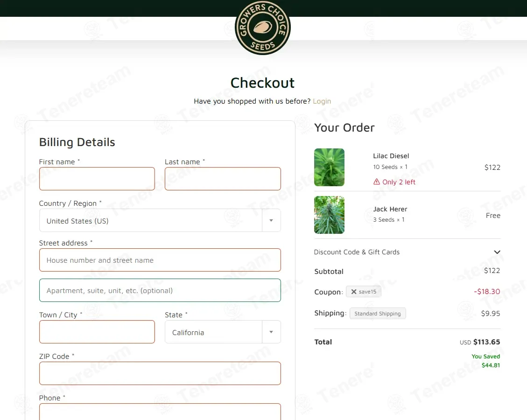Viewport: 527px width, 420px height.
Task: Click the Checkout page title
Action: click(x=262, y=83)
